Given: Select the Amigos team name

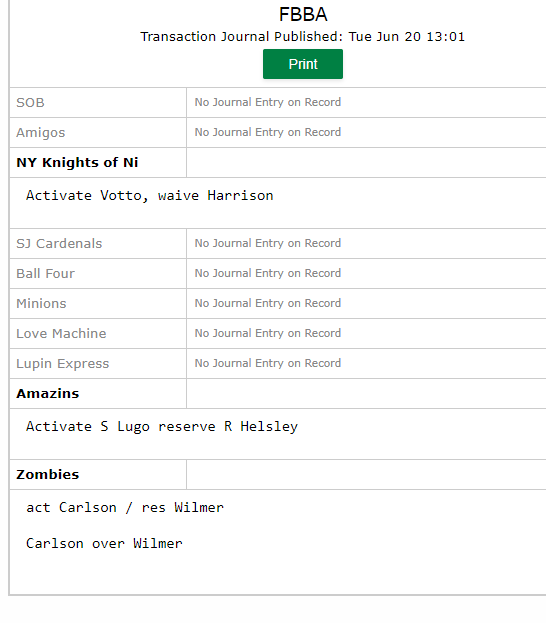Looking at the screenshot, I should (x=41, y=133).
